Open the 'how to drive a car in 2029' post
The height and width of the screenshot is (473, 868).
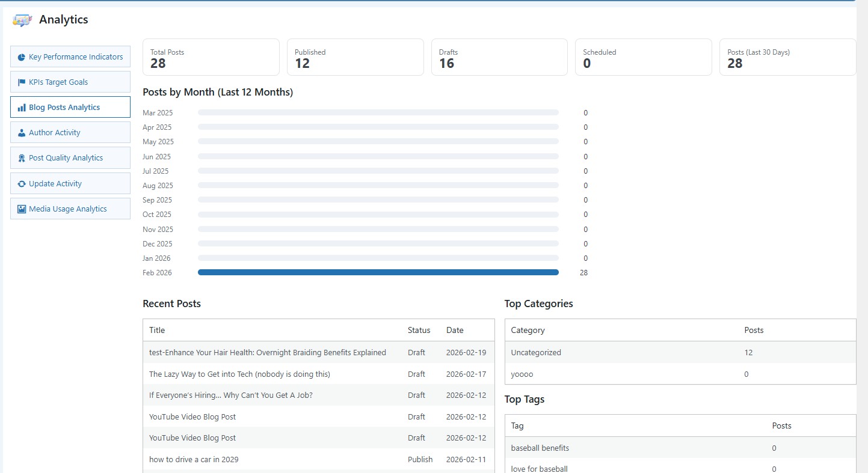(193, 459)
